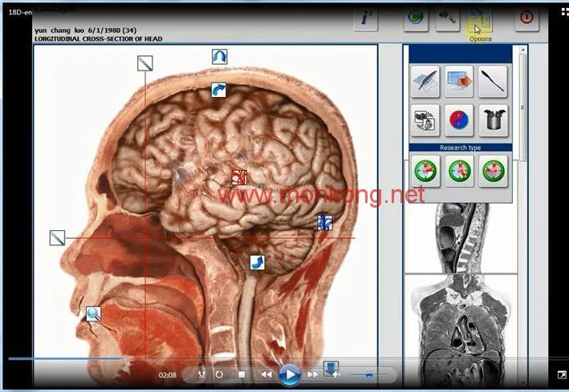569x392 pixels.
Task: Click the fast forward button in player
Action: (312, 374)
